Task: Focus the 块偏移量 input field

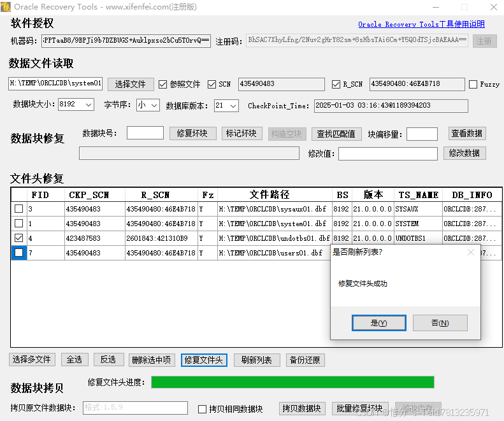Action: click(422, 134)
